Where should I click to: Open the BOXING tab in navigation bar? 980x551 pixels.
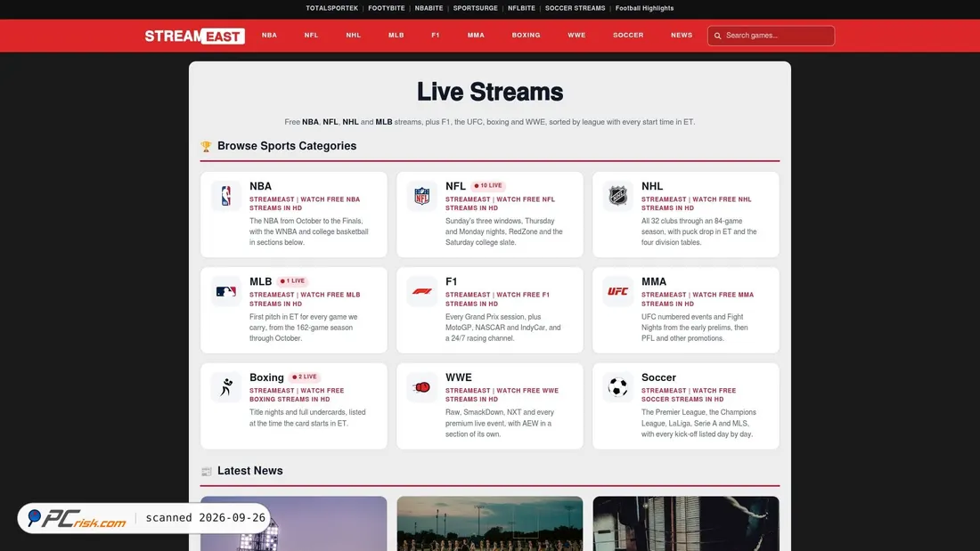coord(526,35)
